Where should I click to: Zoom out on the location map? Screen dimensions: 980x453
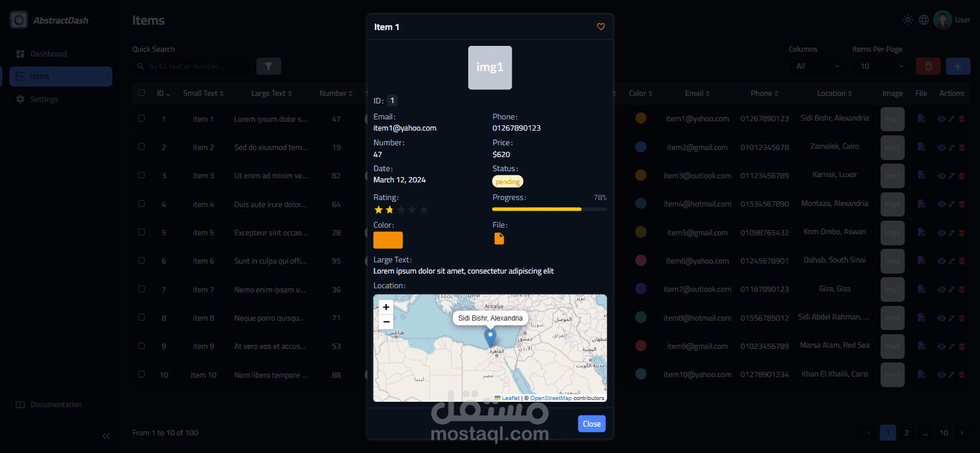click(386, 322)
